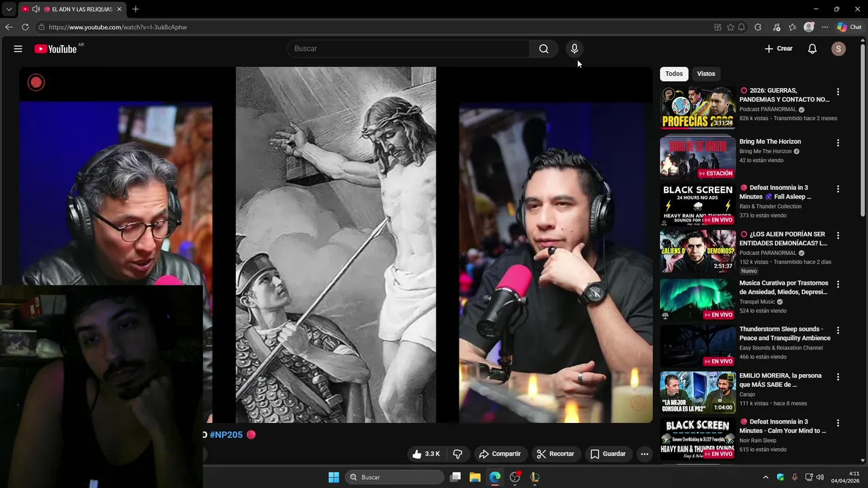Click the Compartir button

click(500, 454)
